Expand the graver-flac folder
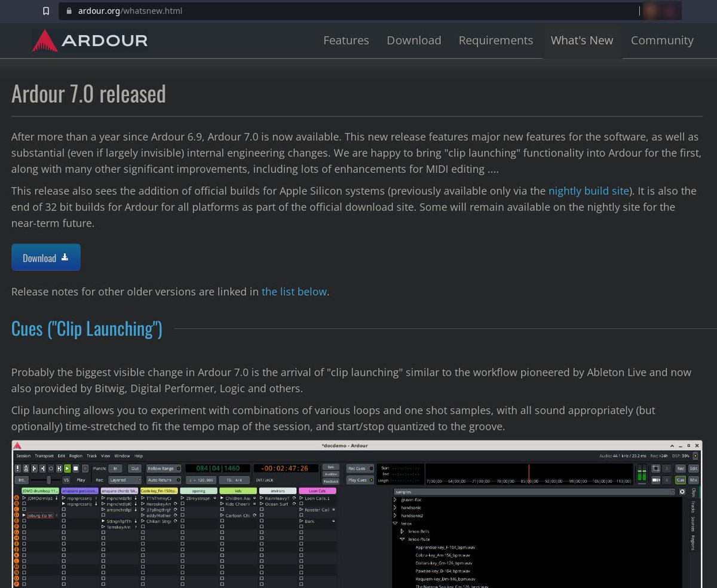This screenshot has height=588, width=717. pos(395,500)
